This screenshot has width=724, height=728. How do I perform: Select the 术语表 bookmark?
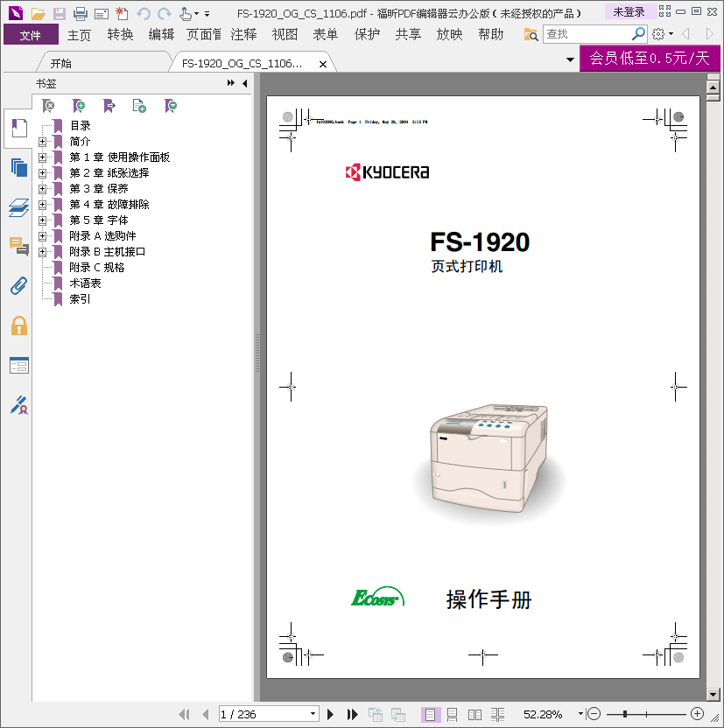(85, 283)
